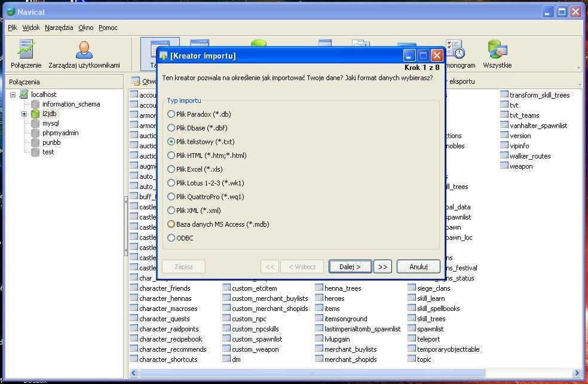Jump to last step with >> button
This screenshot has height=384, width=588.
pos(383,267)
